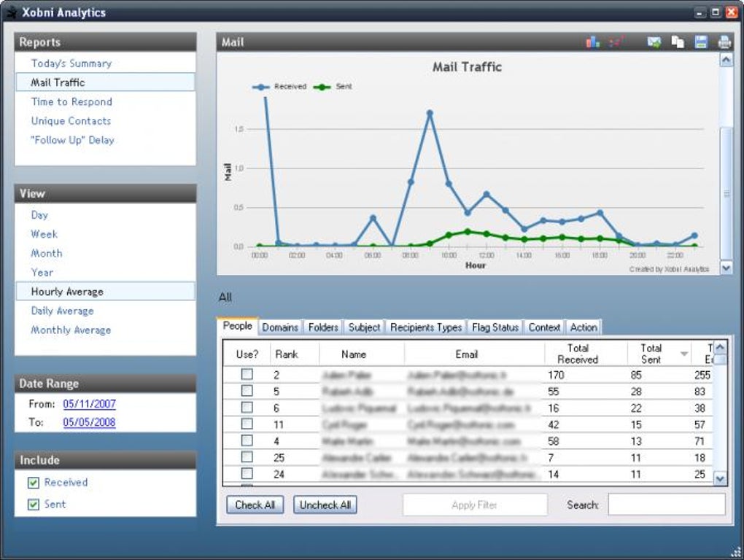Click the Xobni Analytics title bar logo

pos(12,12)
